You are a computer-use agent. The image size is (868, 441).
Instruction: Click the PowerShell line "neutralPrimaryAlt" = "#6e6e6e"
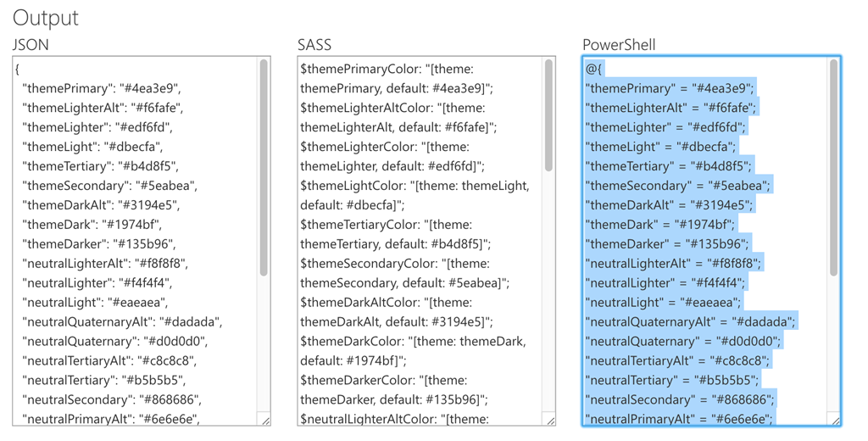pyautogui.click(x=679, y=419)
